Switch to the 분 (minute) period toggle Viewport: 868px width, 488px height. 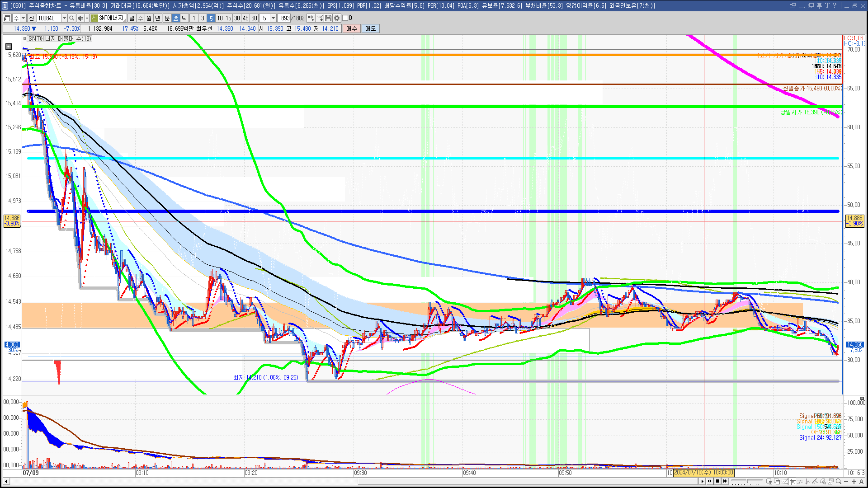(167, 18)
